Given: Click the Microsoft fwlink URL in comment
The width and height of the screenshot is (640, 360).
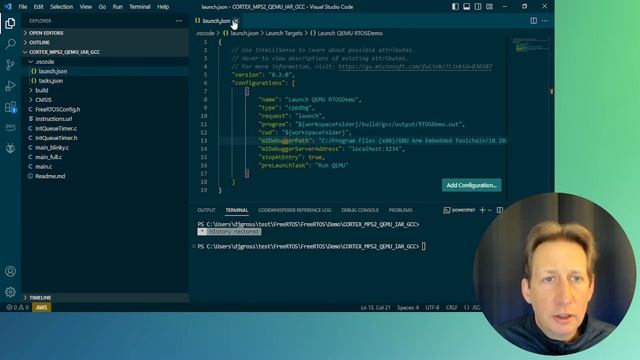Looking at the screenshot, I should (x=415, y=67).
